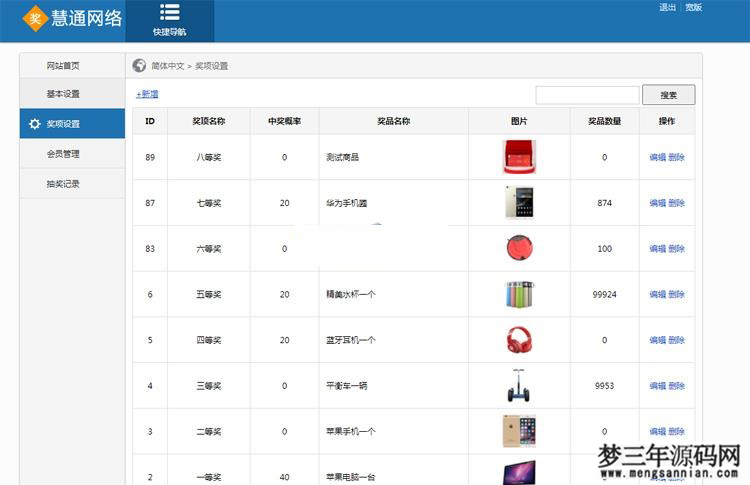This screenshot has height=485, width=750.
Task: Open the Huawei phone thumbnail for 七等奖
Action: pos(519,203)
